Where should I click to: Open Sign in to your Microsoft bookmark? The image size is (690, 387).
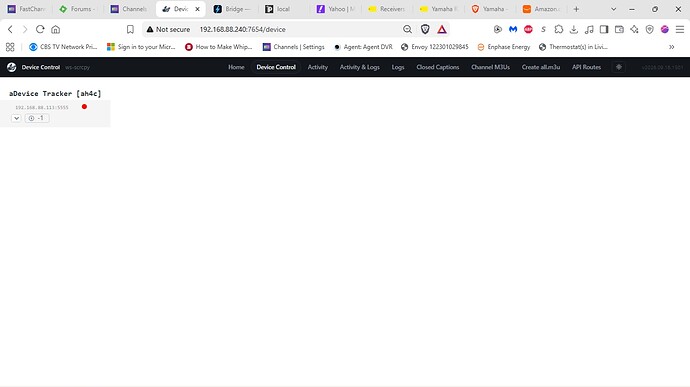coord(141,47)
